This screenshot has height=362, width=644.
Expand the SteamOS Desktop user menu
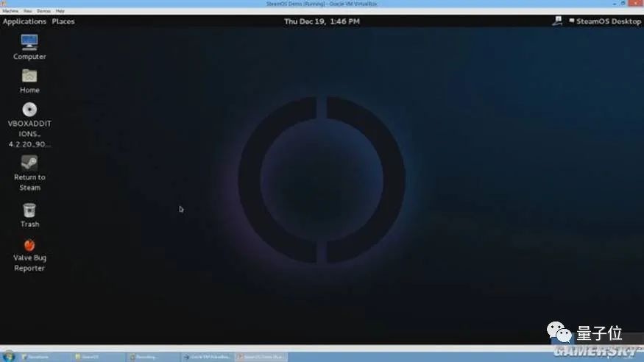[605, 21]
